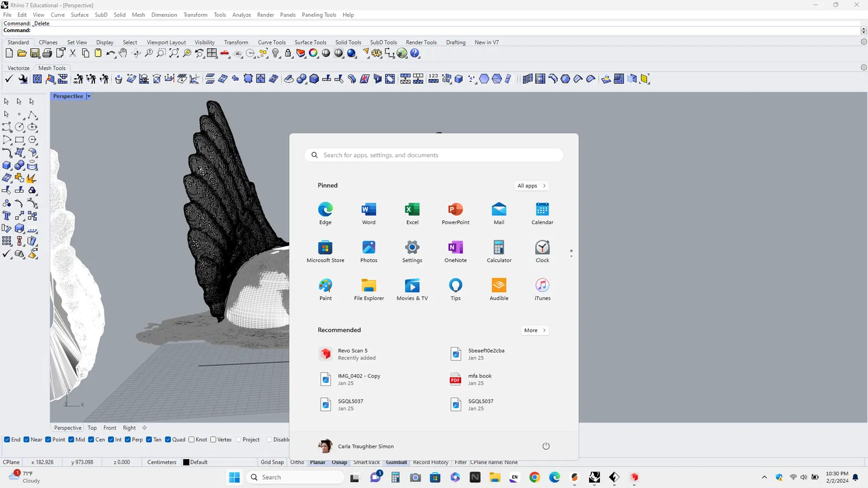868x488 pixels.
Task: Expand All apps in Start menu
Action: click(532, 186)
